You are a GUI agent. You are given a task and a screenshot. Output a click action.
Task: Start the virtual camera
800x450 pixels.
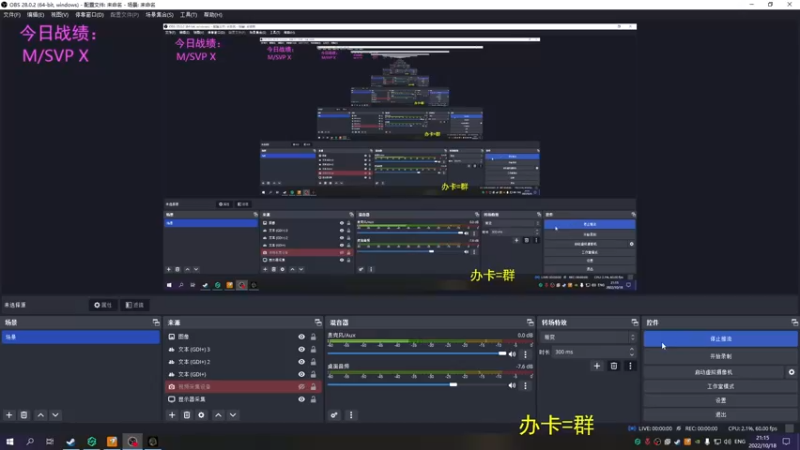(713, 372)
